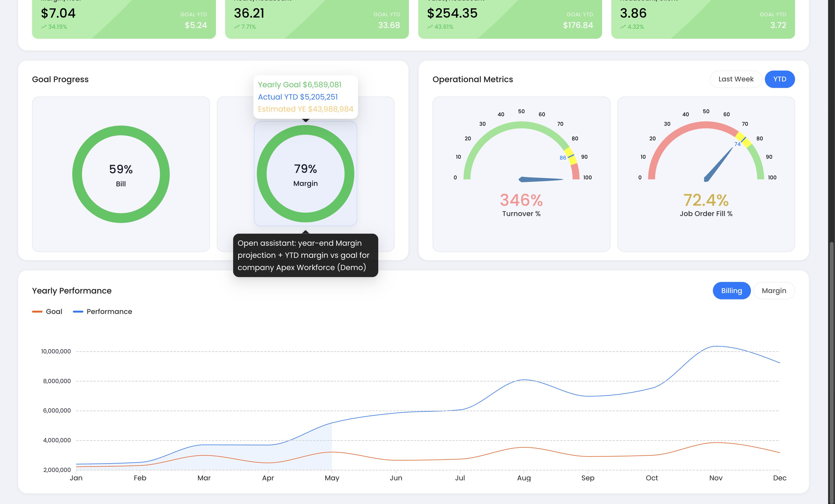Click the Estimated YE $43,988,984 text

[x=305, y=109]
